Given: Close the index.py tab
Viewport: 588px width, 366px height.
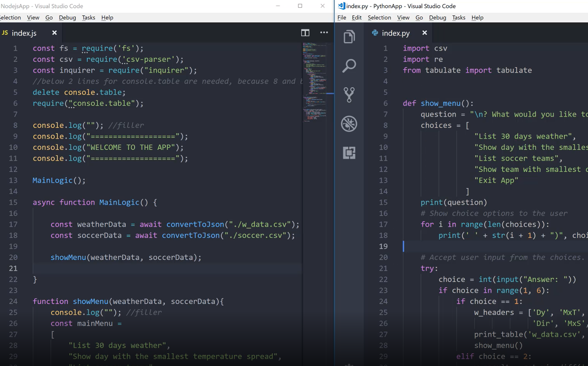Looking at the screenshot, I should coord(424,33).
